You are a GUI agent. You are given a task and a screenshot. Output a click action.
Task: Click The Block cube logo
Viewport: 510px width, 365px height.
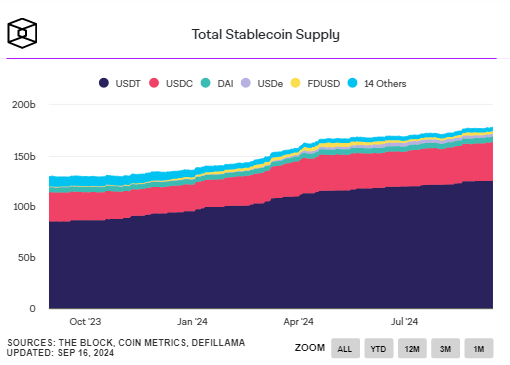click(22, 33)
